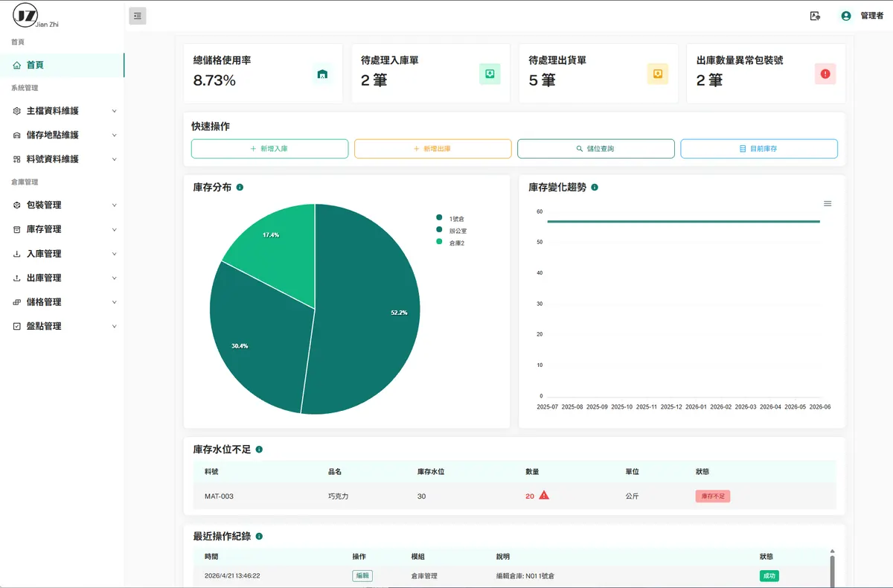Expand 出庫管理 chevron
Screen dimensions: 893x588
tap(114, 278)
